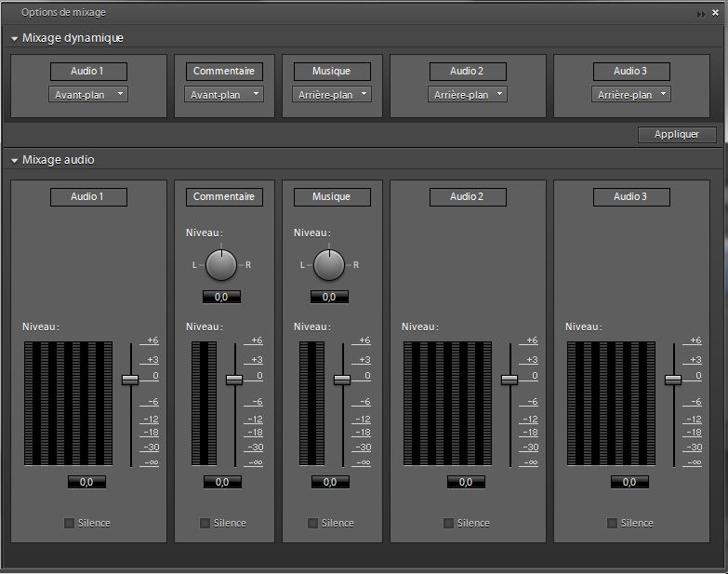Click the Commentaire level meter
Image resolution: width=728 pixels, height=574 pixels.
click(204, 404)
